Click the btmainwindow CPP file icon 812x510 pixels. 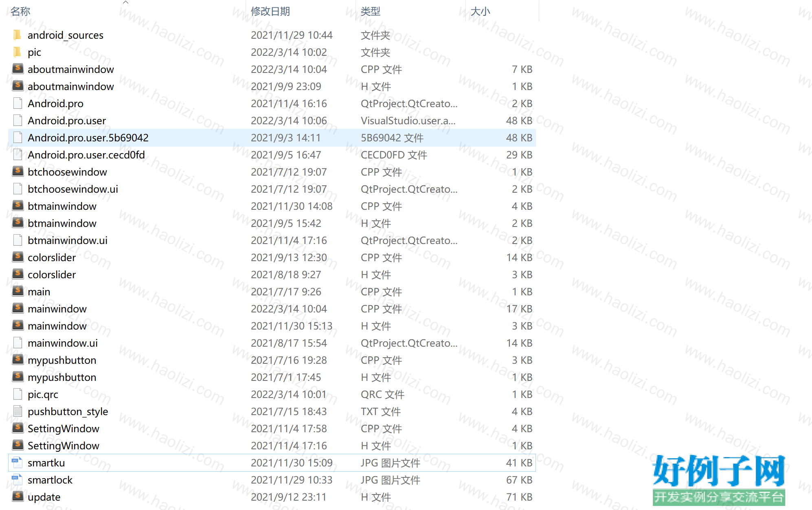(x=18, y=206)
